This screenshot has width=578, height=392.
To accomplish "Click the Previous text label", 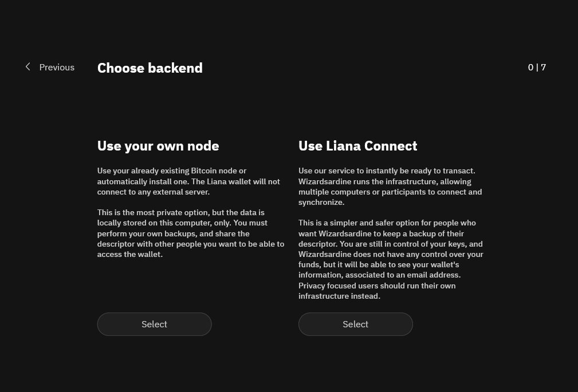I will (57, 68).
